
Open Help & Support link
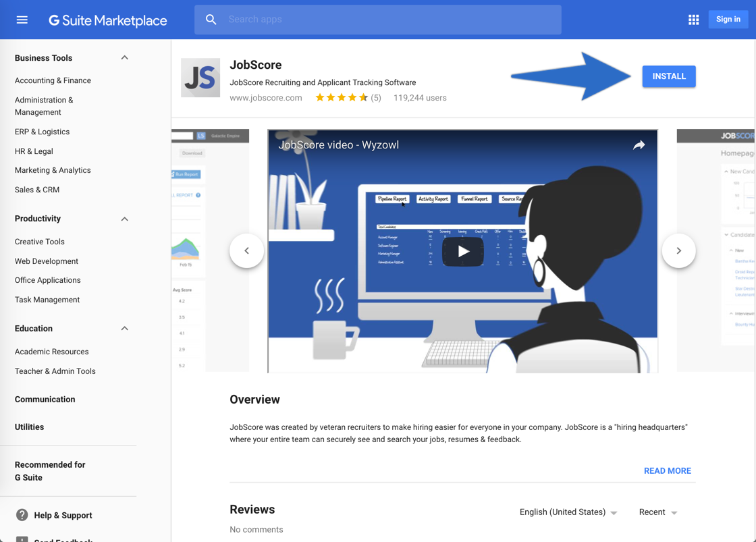[63, 516]
